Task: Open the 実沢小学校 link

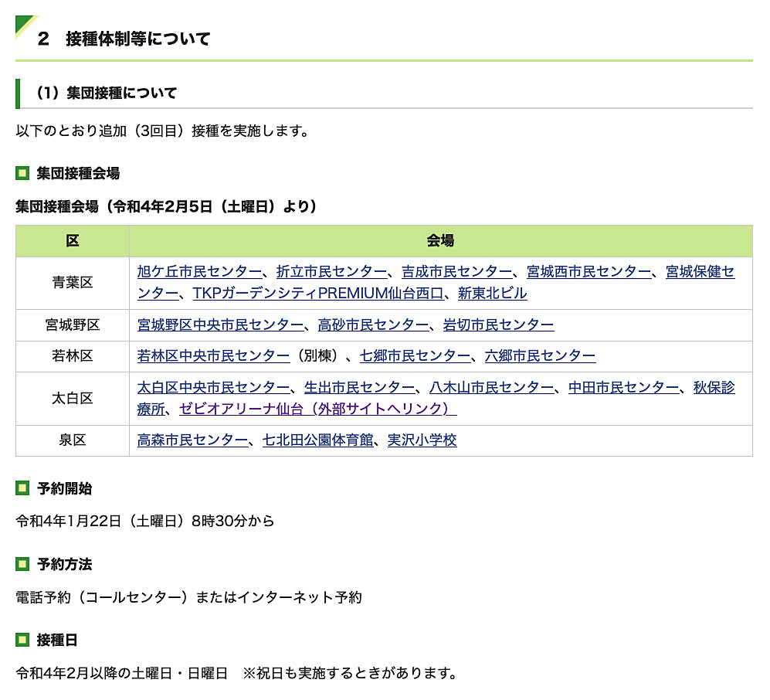Action: point(422,440)
